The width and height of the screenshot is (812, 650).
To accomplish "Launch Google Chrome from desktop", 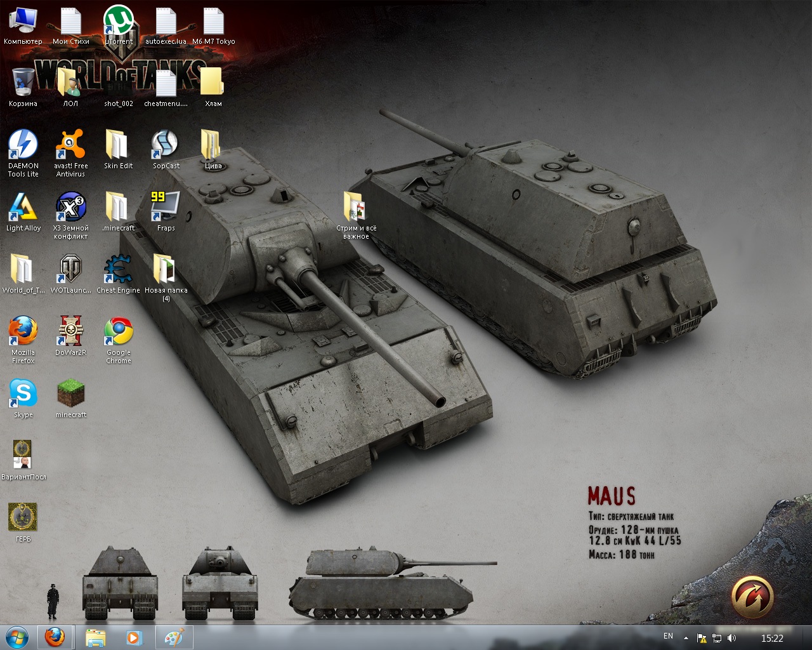I will click(x=119, y=340).
